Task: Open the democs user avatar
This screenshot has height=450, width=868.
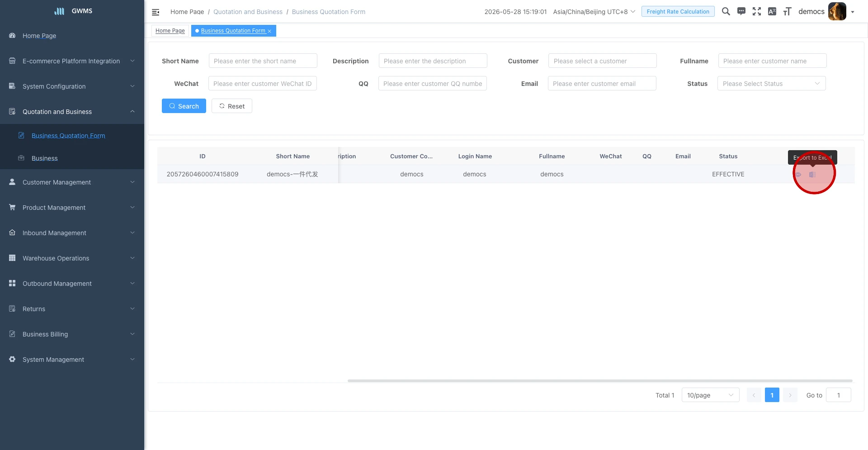Action: (x=837, y=11)
